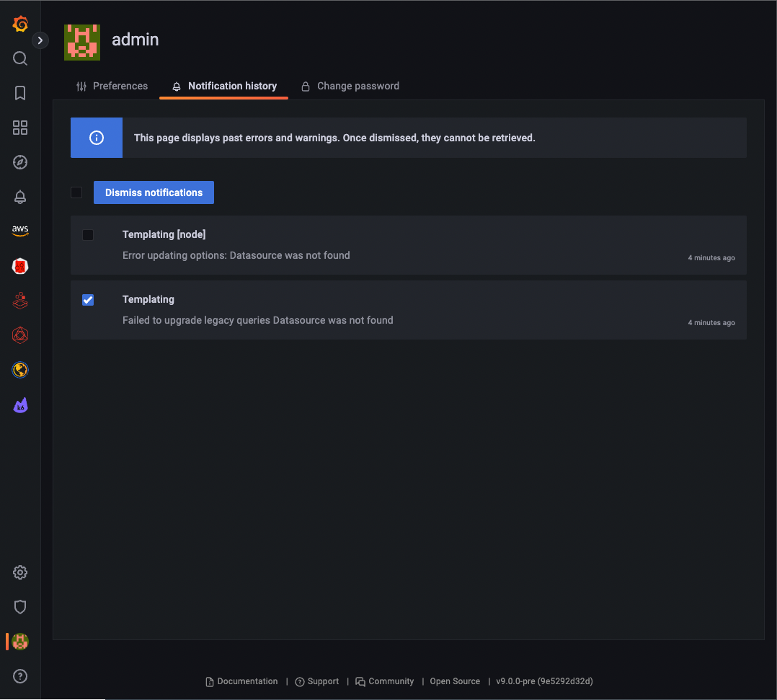
Task: Open the Dashboards grid icon
Action: click(20, 128)
